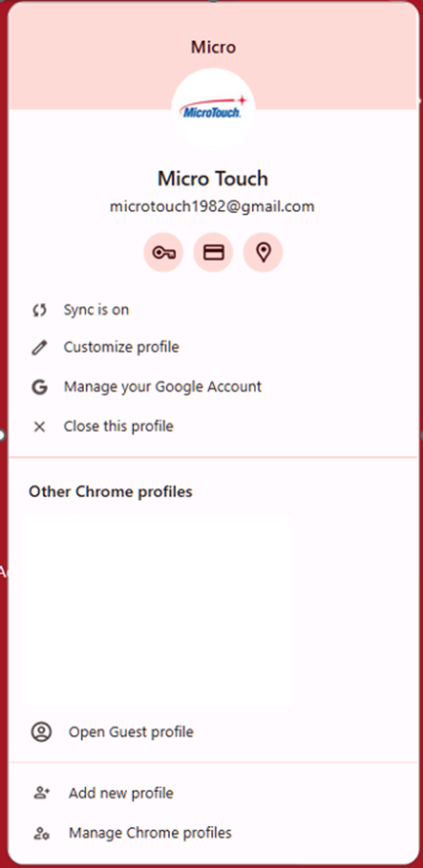The height and width of the screenshot is (868, 423).
Task: Choose the Customize profile entry
Action: pos(213,348)
